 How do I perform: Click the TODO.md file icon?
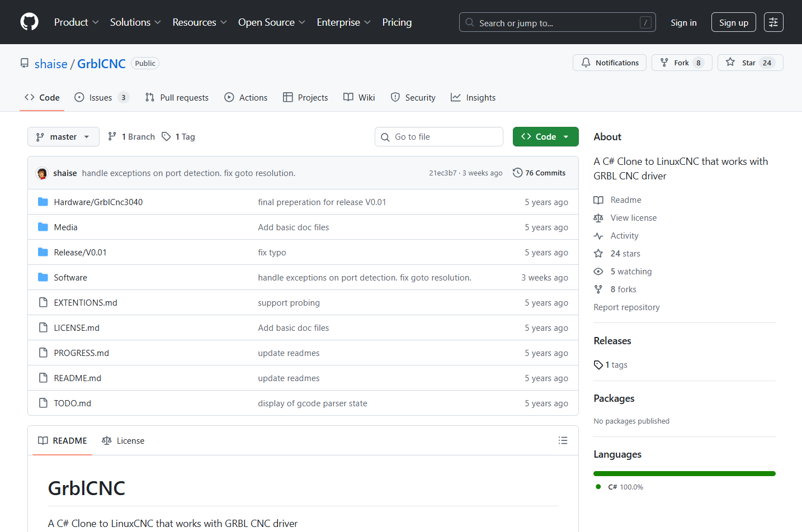[x=43, y=403]
